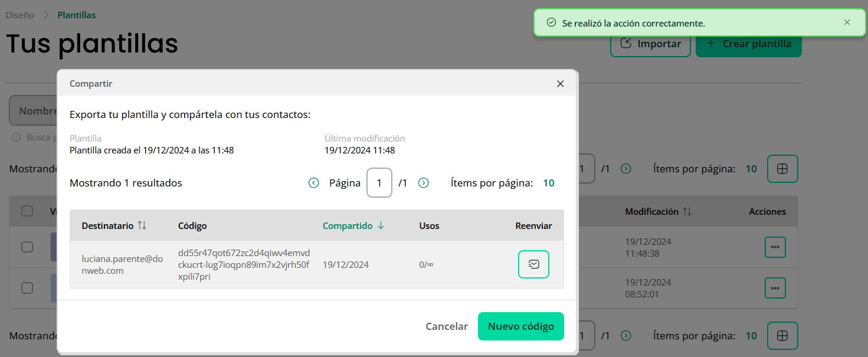The image size is (868, 357).
Task: Click the Nuevo código button
Action: (x=520, y=326)
